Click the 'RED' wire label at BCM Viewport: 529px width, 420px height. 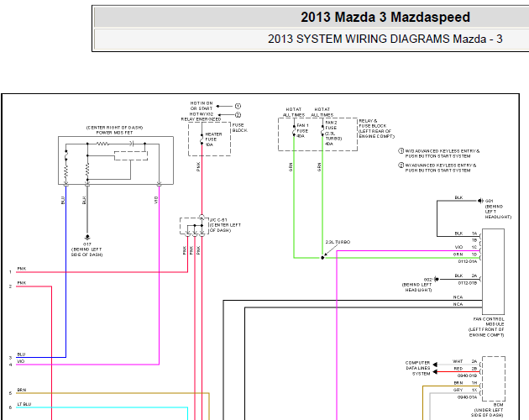point(458,369)
